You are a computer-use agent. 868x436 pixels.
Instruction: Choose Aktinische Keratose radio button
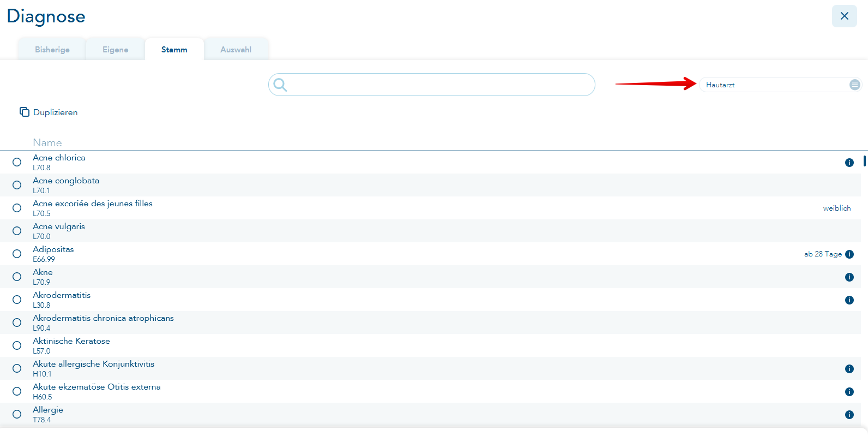17,345
